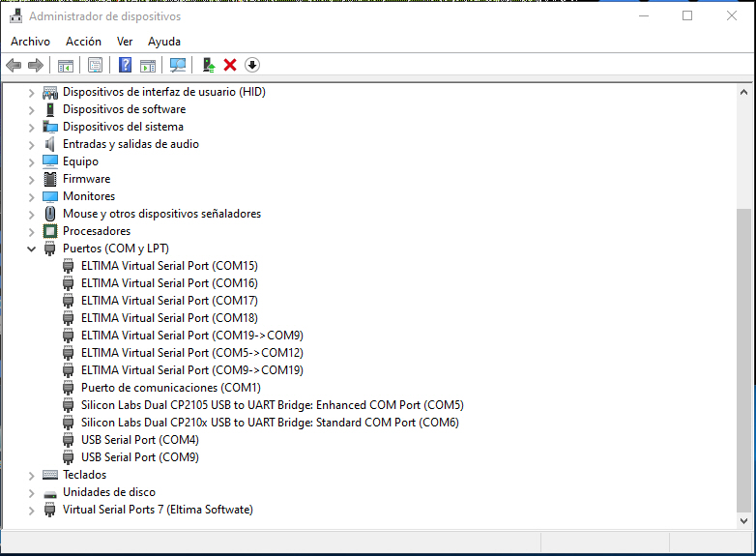Expand Virtual Serial Ports 7 (Eltima Software)
The width and height of the screenshot is (756, 556).
coord(31,510)
